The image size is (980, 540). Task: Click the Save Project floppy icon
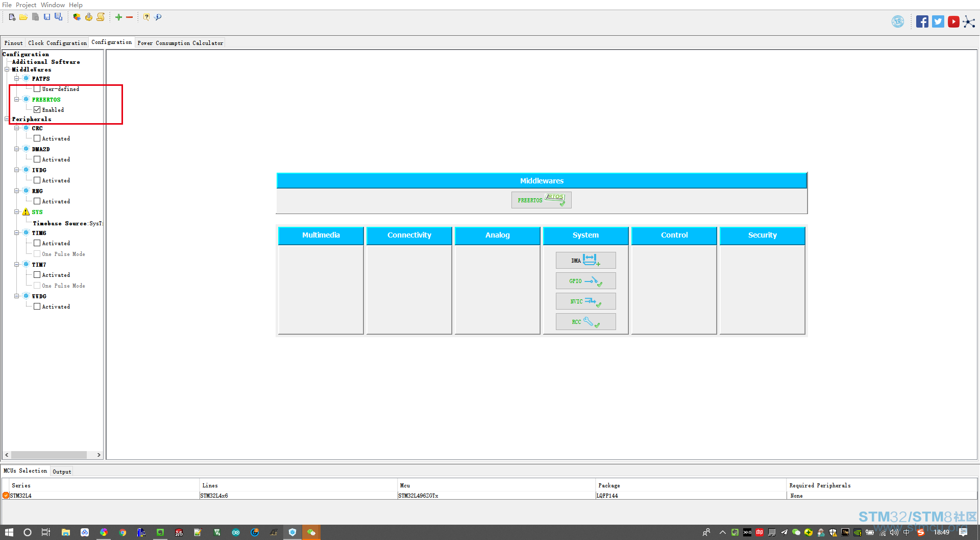point(47,17)
